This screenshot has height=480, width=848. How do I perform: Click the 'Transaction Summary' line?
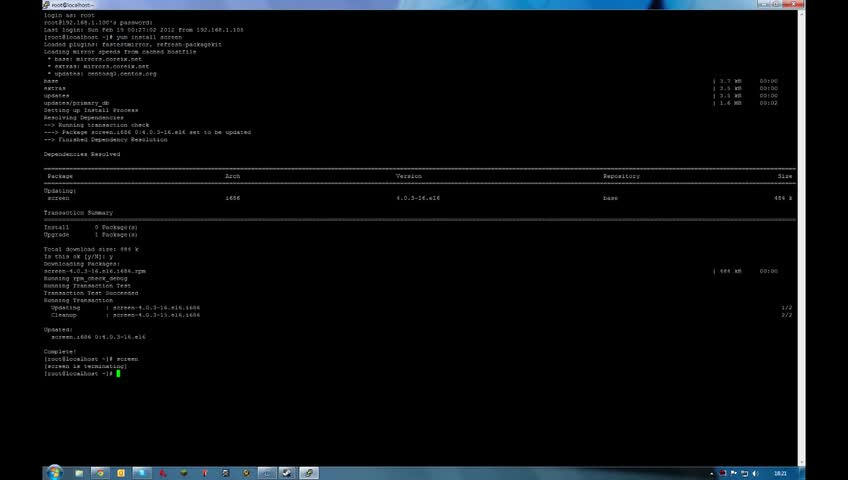(x=78, y=213)
